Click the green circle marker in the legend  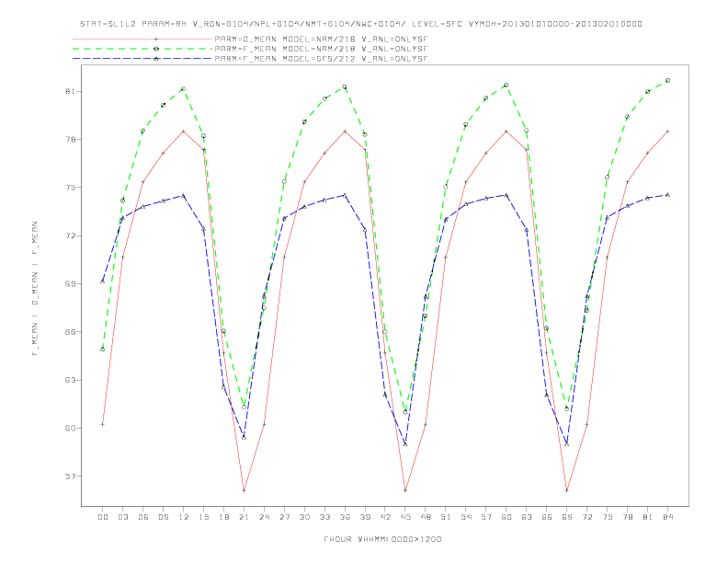[x=156, y=49]
